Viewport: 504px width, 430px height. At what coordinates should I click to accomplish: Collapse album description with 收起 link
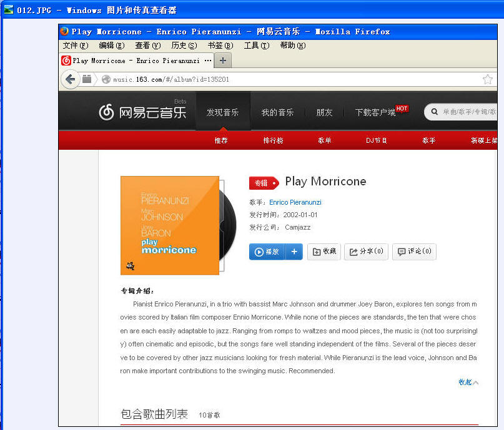[468, 382]
